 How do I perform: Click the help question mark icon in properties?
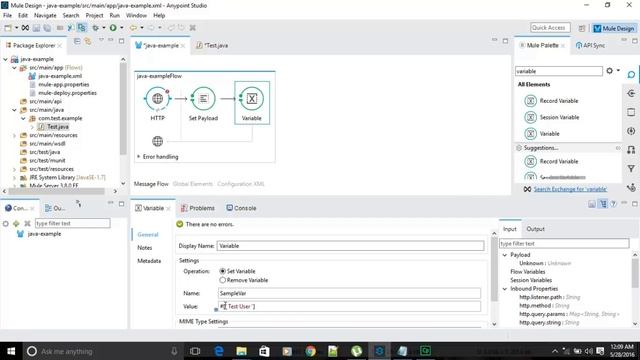pos(613,204)
